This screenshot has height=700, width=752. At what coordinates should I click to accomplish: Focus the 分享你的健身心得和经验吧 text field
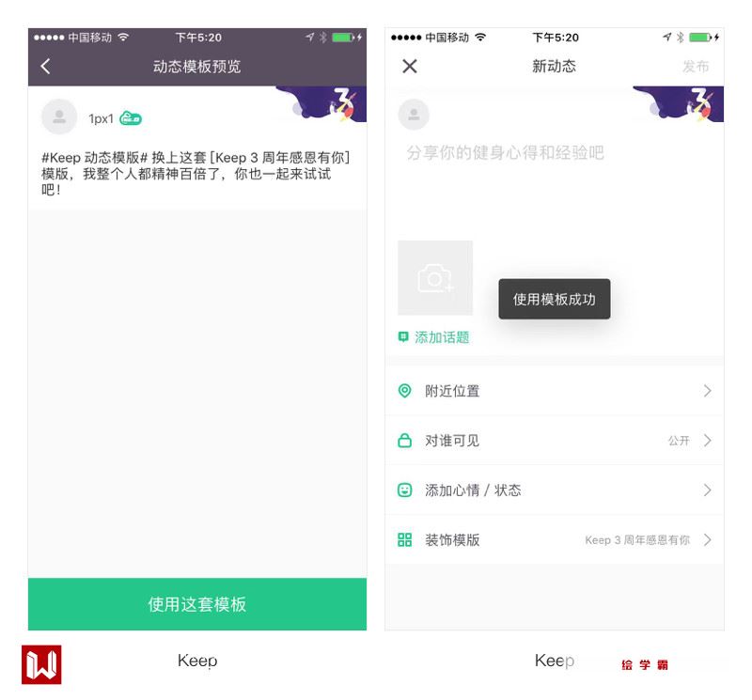tap(506, 152)
